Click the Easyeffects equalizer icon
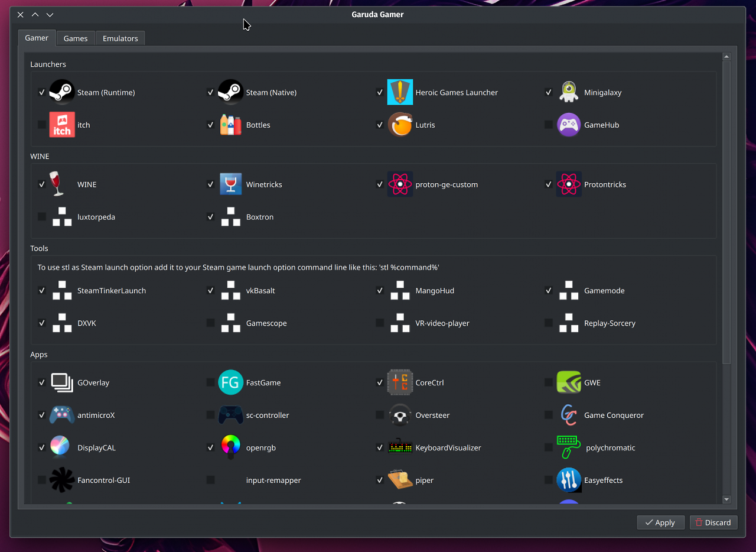Image resolution: width=756 pixels, height=552 pixels. (x=569, y=480)
